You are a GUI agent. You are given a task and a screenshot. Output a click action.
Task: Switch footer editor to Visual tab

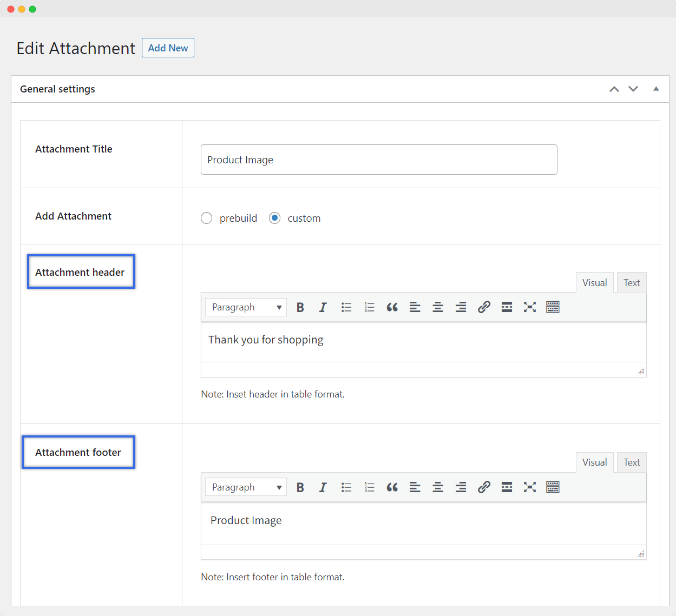(x=594, y=462)
